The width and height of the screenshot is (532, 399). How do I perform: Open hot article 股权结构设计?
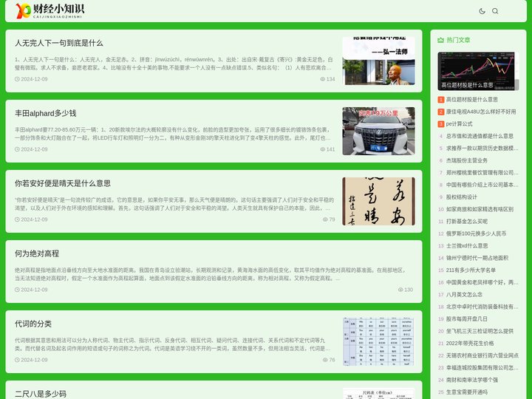pos(461,197)
